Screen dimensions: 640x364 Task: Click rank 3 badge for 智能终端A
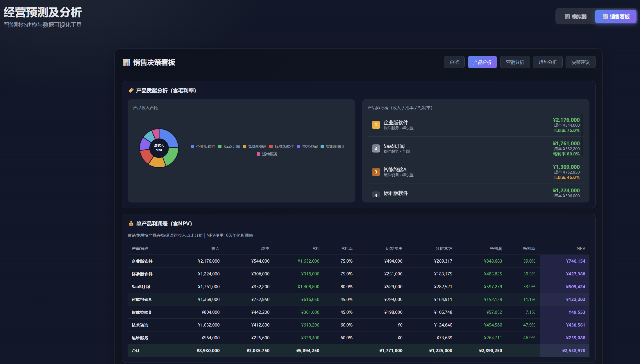376,172
